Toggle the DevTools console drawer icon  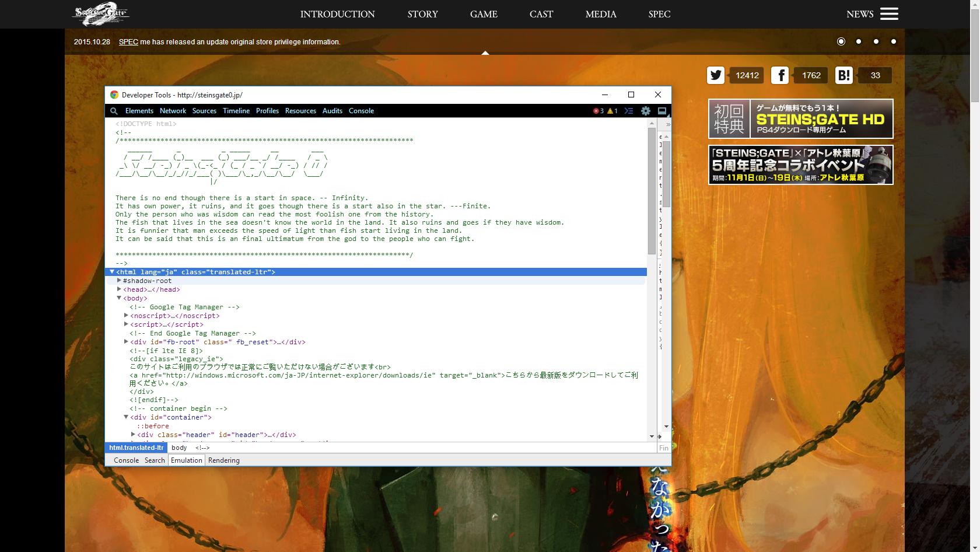(x=628, y=111)
